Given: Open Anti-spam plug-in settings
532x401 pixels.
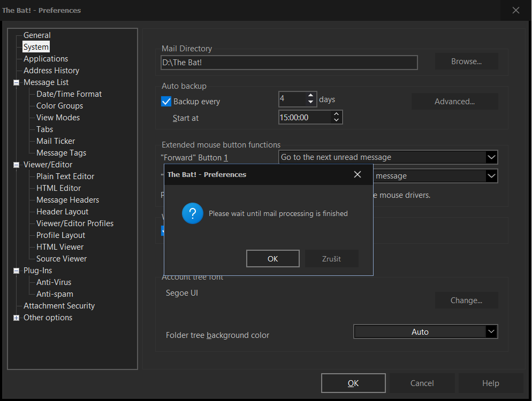Looking at the screenshot, I should click(x=55, y=294).
